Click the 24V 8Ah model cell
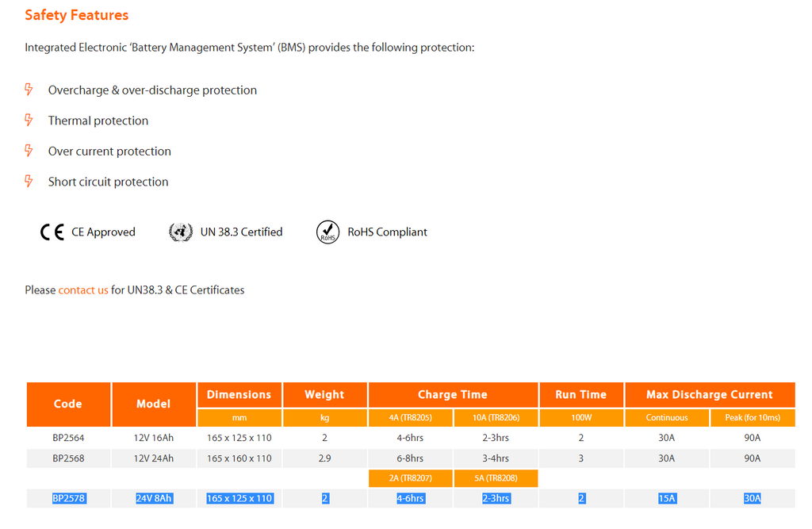The height and width of the screenshot is (529, 812). [153, 498]
